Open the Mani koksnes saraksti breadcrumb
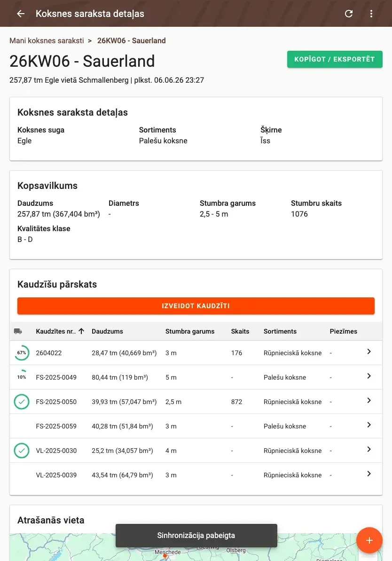The width and height of the screenshot is (392, 561). tap(47, 41)
